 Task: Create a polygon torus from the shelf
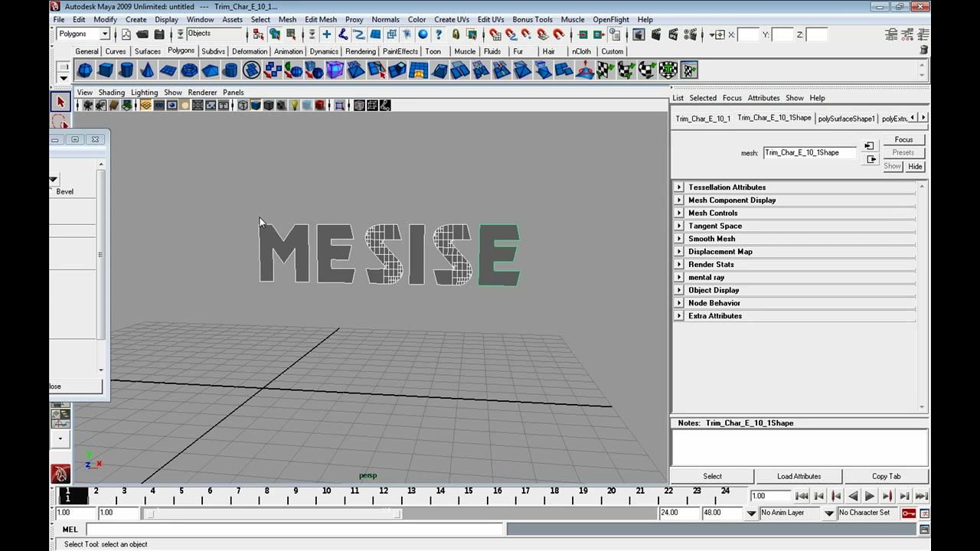point(189,70)
